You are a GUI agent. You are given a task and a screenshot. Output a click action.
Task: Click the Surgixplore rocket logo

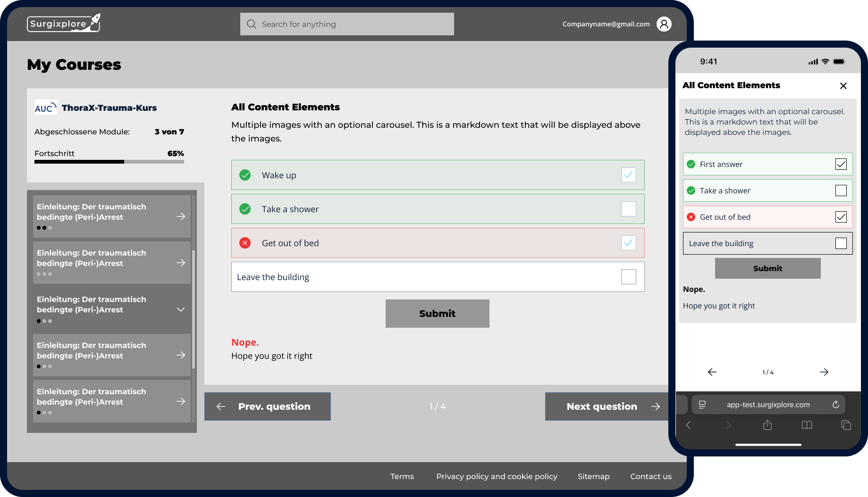[x=64, y=23]
